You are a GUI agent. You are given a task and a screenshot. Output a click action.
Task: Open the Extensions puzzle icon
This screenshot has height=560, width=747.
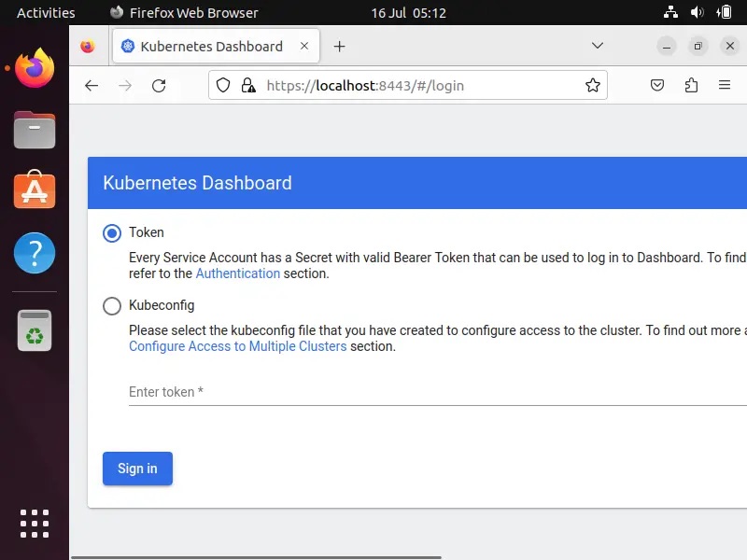pyautogui.click(x=691, y=86)
